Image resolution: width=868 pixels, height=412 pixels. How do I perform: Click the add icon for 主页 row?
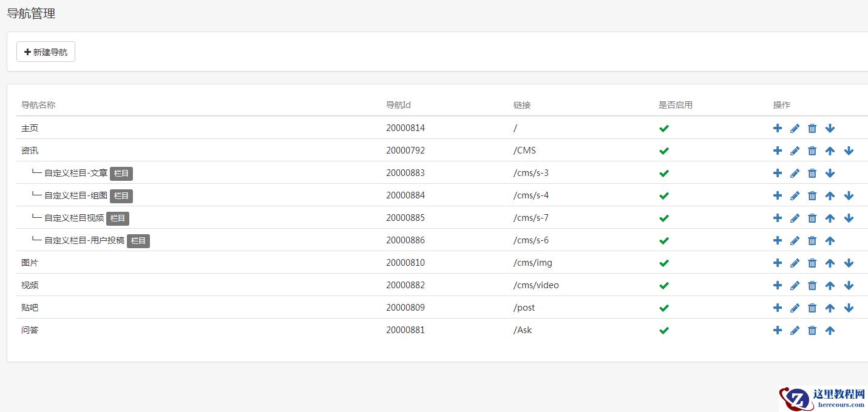[x=778, y=128]
